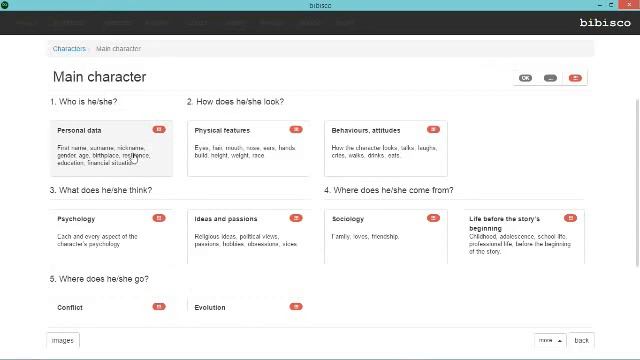This screenshot has width=640, height=360.
Task: Click '4. Where does he/she come from?' heading
Action: [x=389, y=190]
